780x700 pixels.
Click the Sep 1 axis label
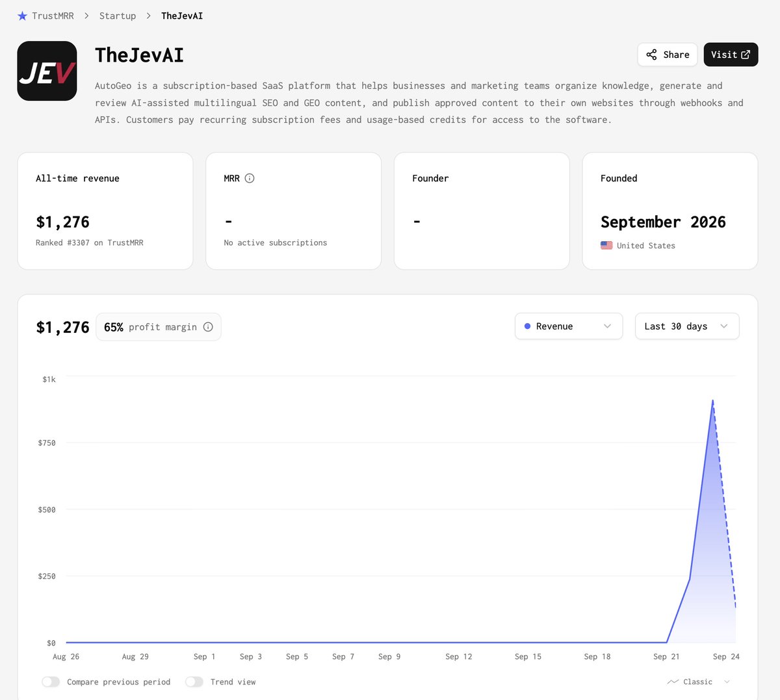coord(204,656)
